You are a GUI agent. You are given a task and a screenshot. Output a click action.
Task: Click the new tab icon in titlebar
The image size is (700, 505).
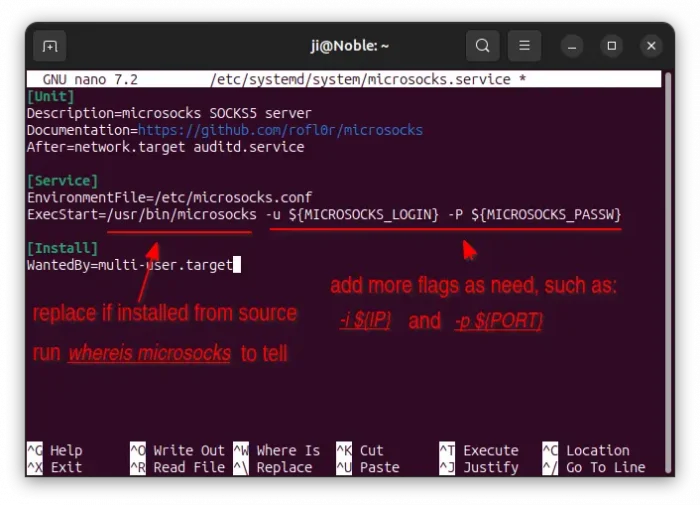(x=50, y=46)
